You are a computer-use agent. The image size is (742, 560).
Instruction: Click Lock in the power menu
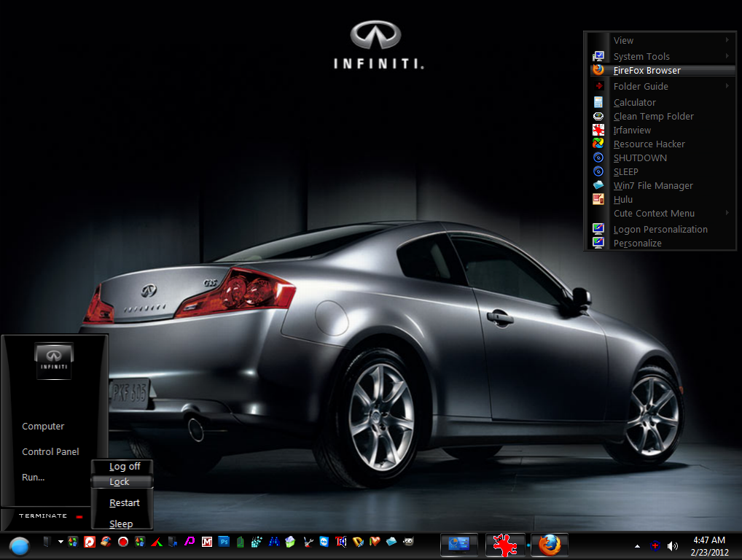click(x=120, y=482)
